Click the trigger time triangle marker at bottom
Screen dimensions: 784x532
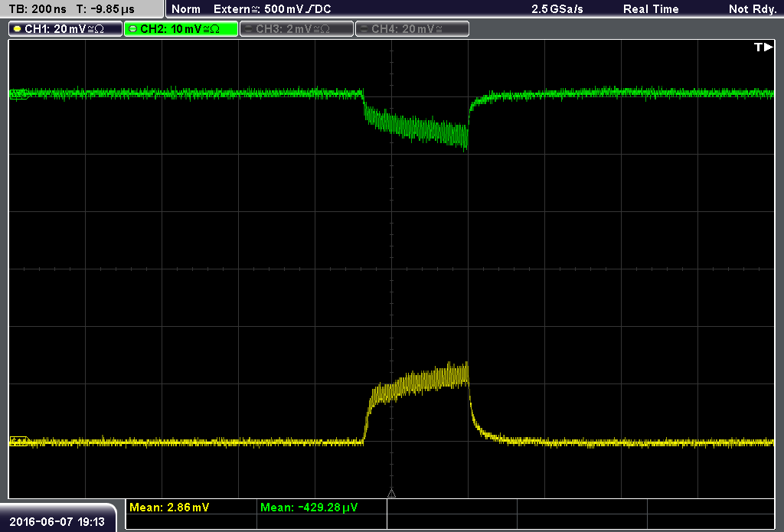tap(391, 494)
